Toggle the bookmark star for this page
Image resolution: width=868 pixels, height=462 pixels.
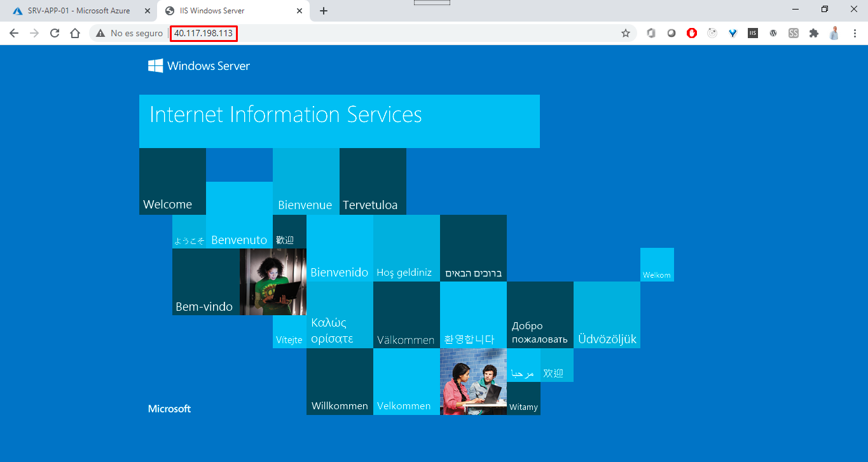pos(626,32)
